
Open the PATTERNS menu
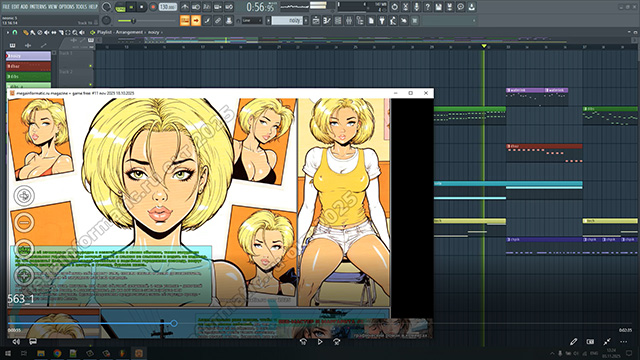point(38,7)
